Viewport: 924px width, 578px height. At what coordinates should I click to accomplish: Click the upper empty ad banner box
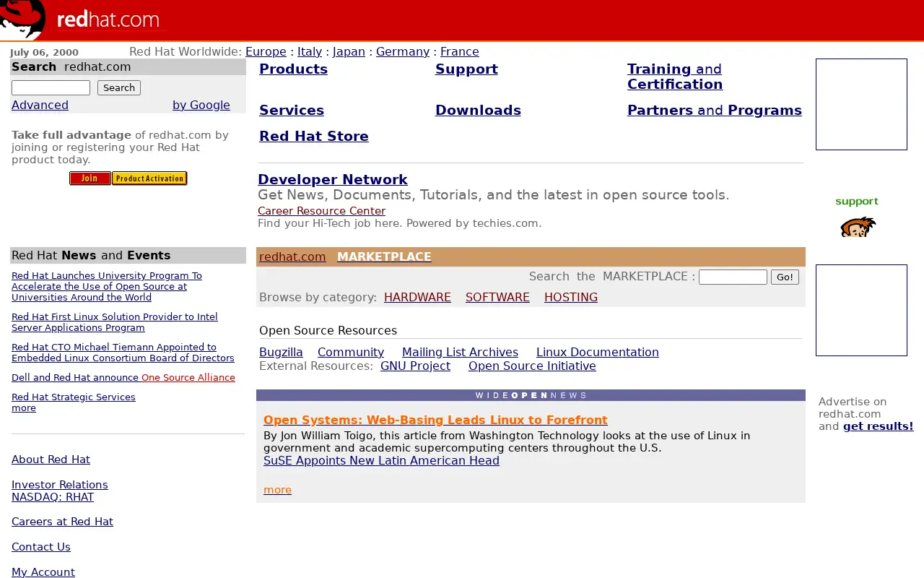(x=861, y=104)
